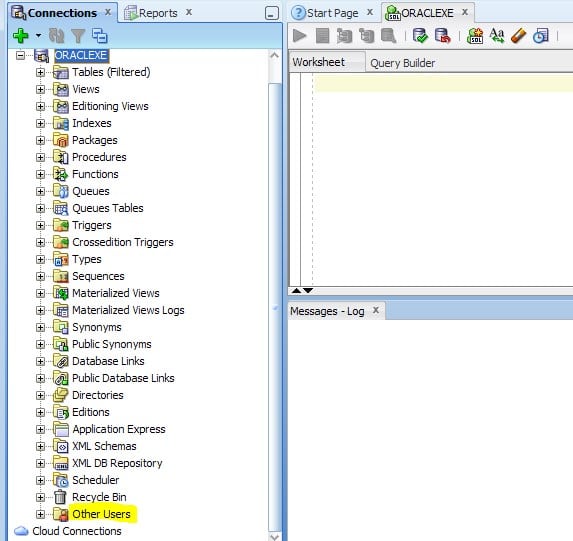Click inside the SQL worksheet editor area
573x541 pixels.
(x=442, y=179)
